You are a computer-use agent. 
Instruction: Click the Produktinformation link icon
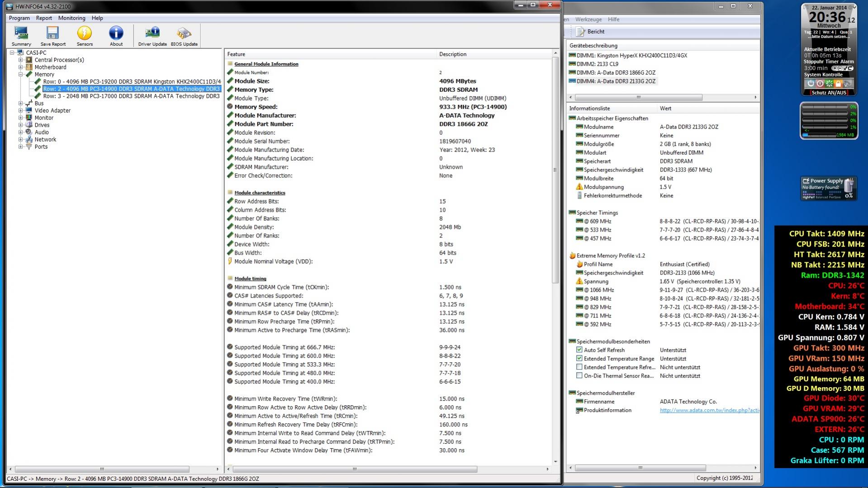click(x=579, y=410)
